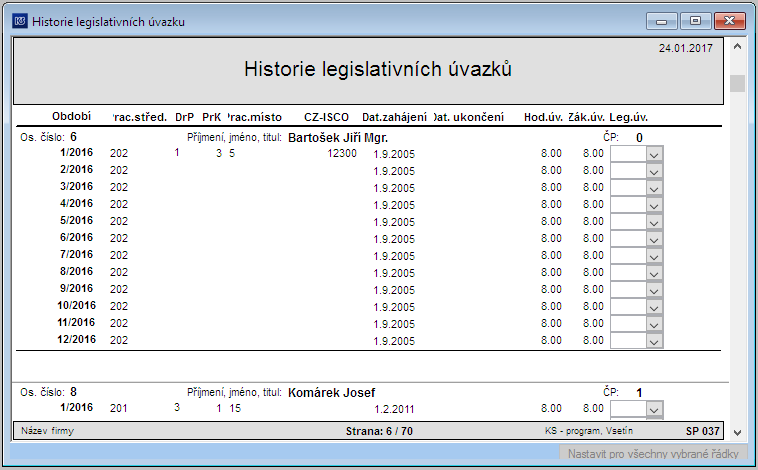Open Leg.úv. dropdown for period 2/2016

[654, 172]
